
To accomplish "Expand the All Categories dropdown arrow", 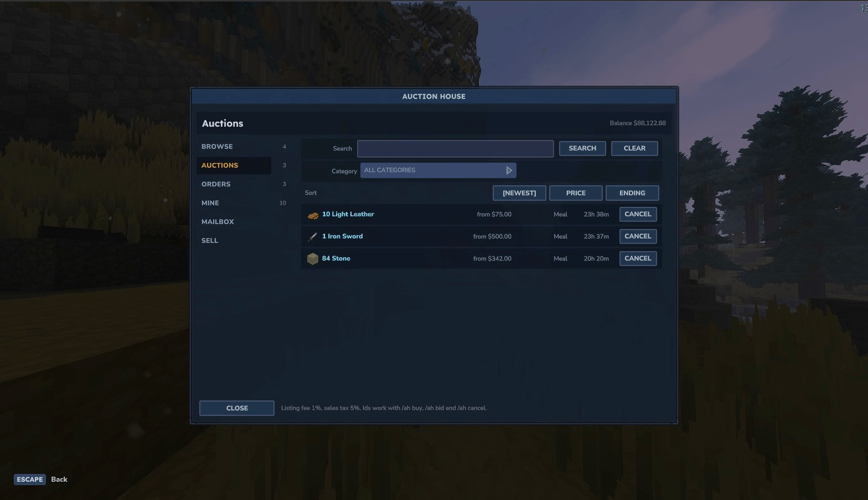I will (x=509, y=170).
